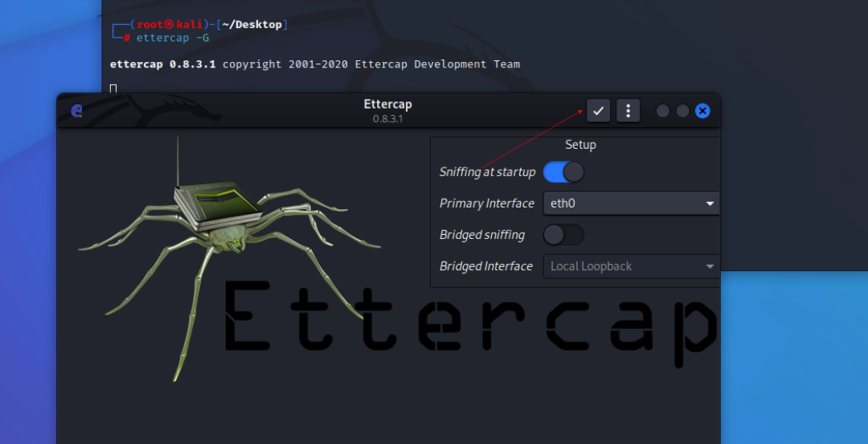868x444 pixels.
Task: Click the terminal's 'ettercap -G' command text
Action: point(173,39)
